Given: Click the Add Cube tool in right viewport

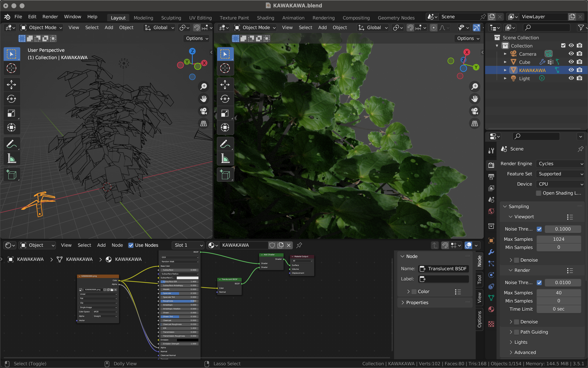Looking at the screenshot, I should [225, 175].
